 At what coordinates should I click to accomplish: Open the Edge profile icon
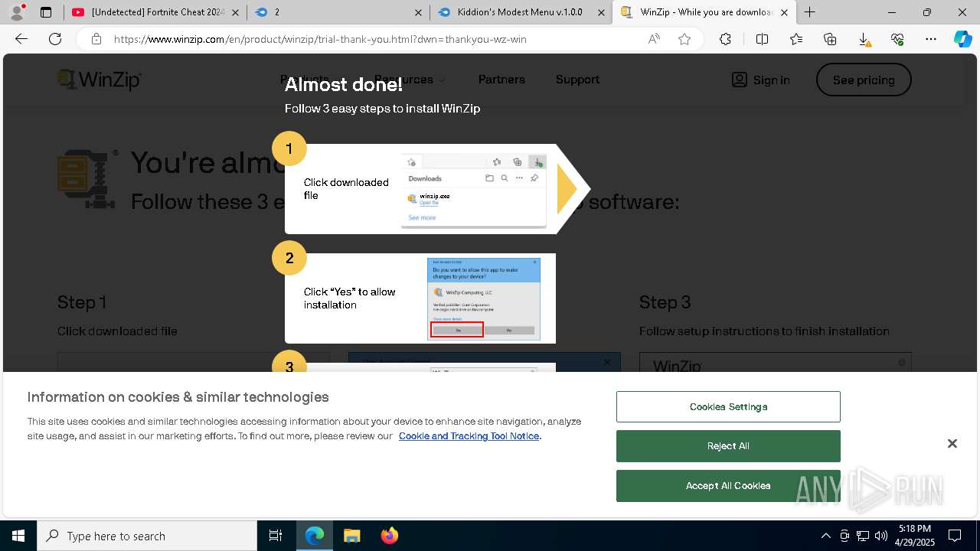pyautogui.click(x=17, y=12)
